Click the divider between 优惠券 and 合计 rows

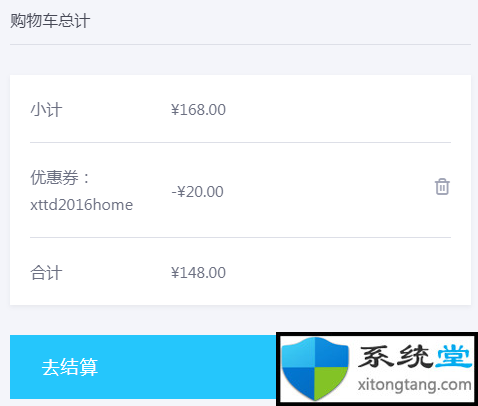(240, 238)
